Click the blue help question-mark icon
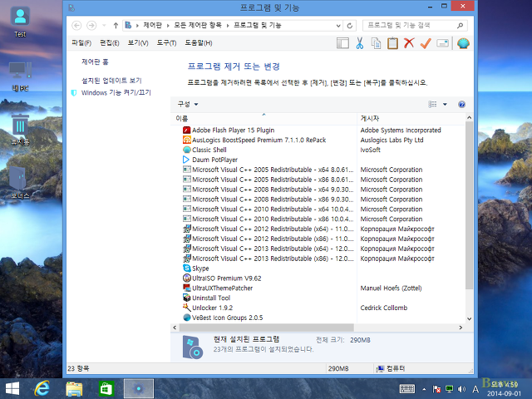 pos(461,104)
